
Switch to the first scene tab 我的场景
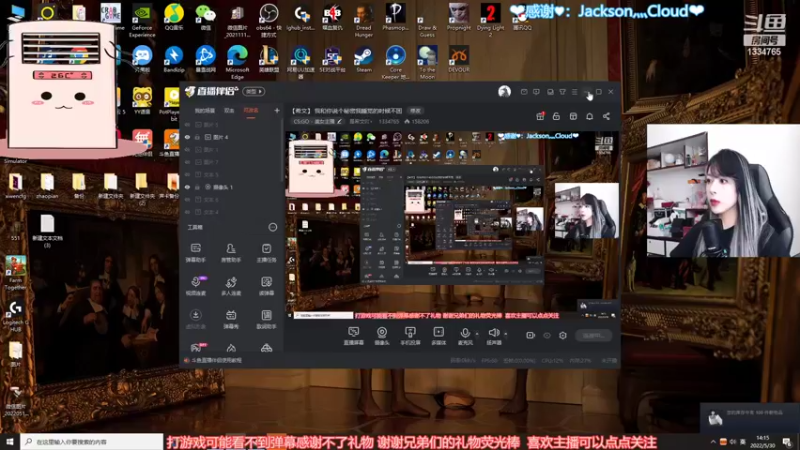pos(205,110)
